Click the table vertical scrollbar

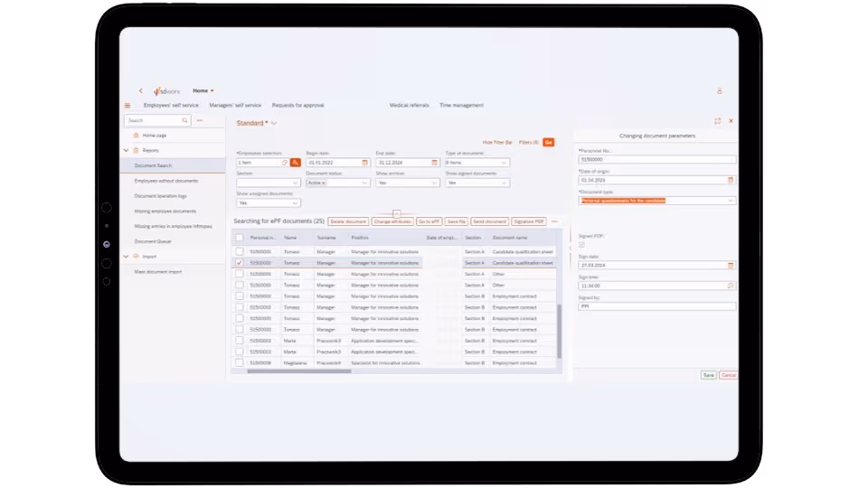[x=559, y=331]
